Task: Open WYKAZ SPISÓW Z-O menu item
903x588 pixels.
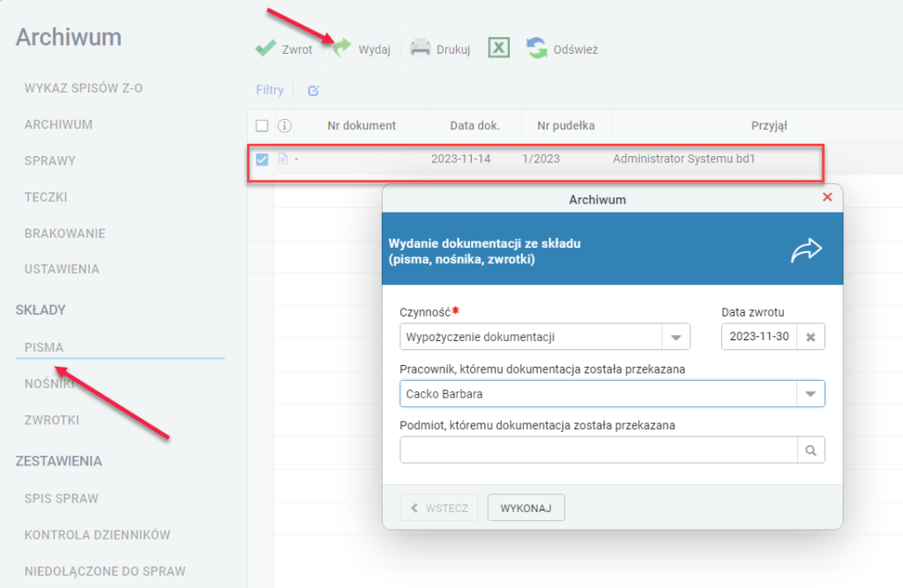Action: pos(84,88)
